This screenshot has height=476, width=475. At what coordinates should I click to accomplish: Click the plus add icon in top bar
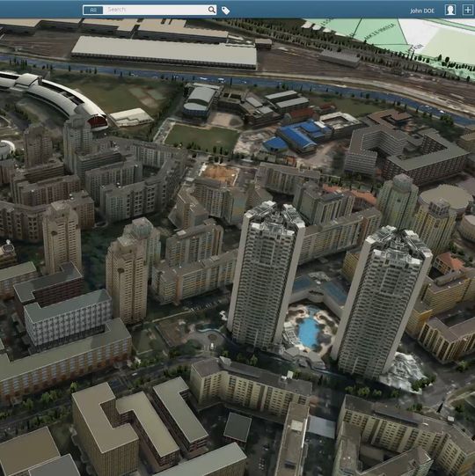pyautogui.click(x=468, y=10)
